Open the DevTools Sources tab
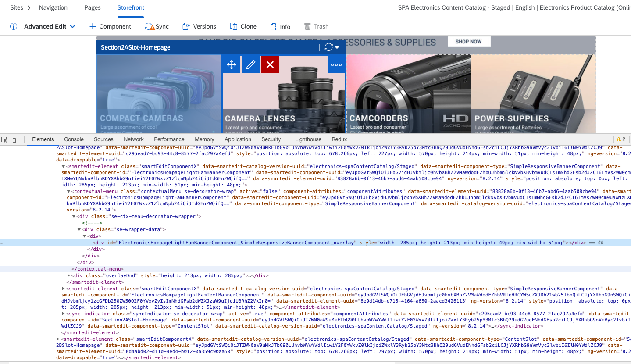The height and width of the screenshot is (364, 631). (x=103, y=139)
